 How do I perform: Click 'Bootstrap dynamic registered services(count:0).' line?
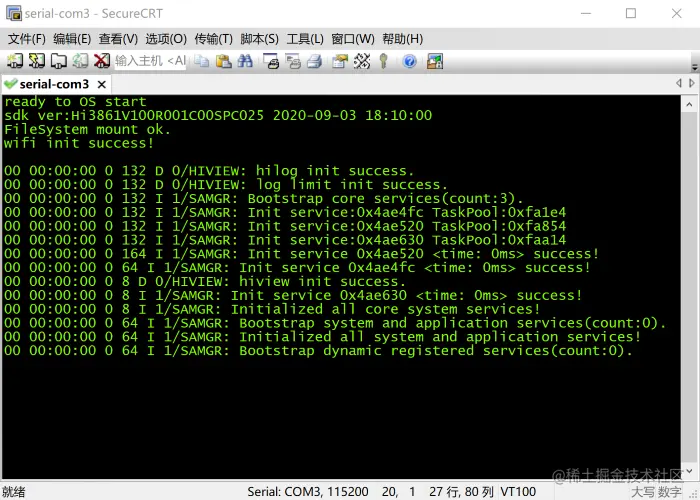(x=318, y=351)
